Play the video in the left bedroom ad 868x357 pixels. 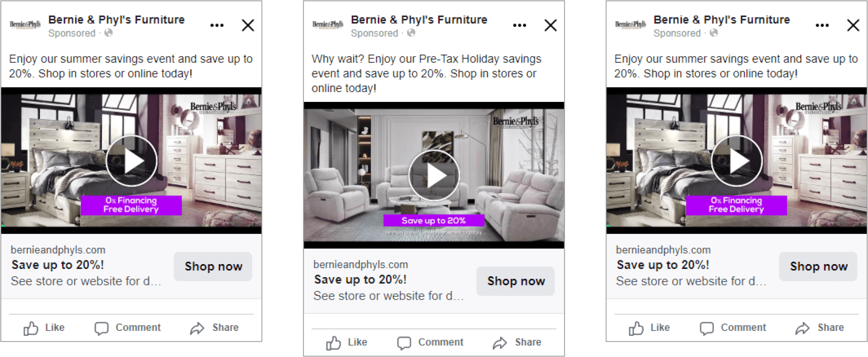132,161
